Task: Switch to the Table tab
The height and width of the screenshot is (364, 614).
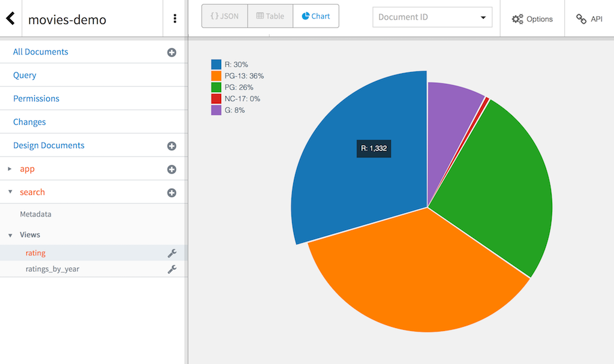Action: tap(270, 16)
